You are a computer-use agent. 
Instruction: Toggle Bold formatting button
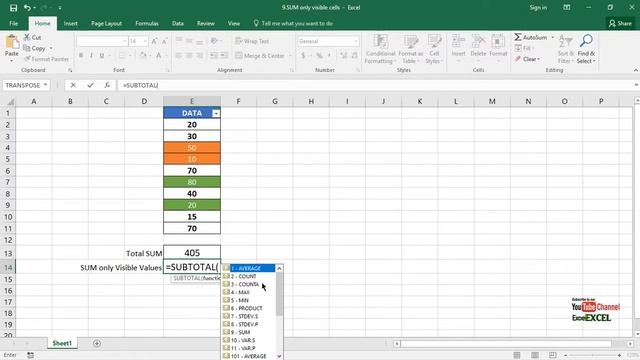click(81, 55)
